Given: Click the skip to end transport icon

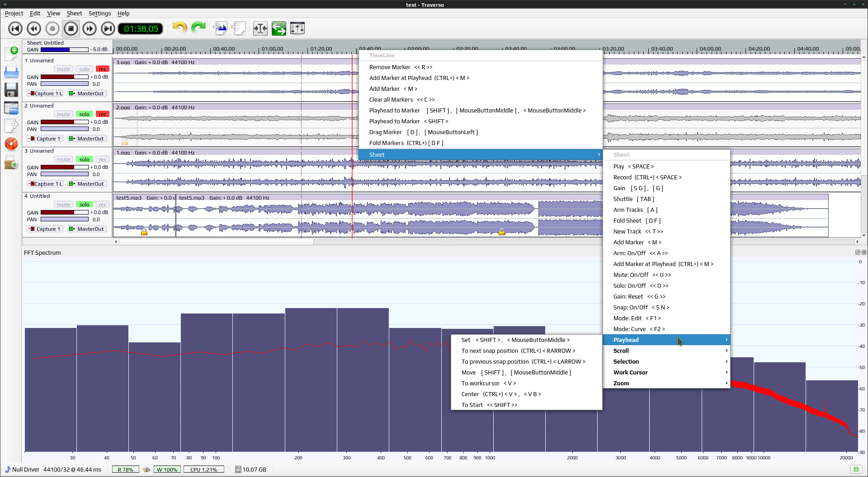Looking at the screenshot, I should [x=108, y=28].
